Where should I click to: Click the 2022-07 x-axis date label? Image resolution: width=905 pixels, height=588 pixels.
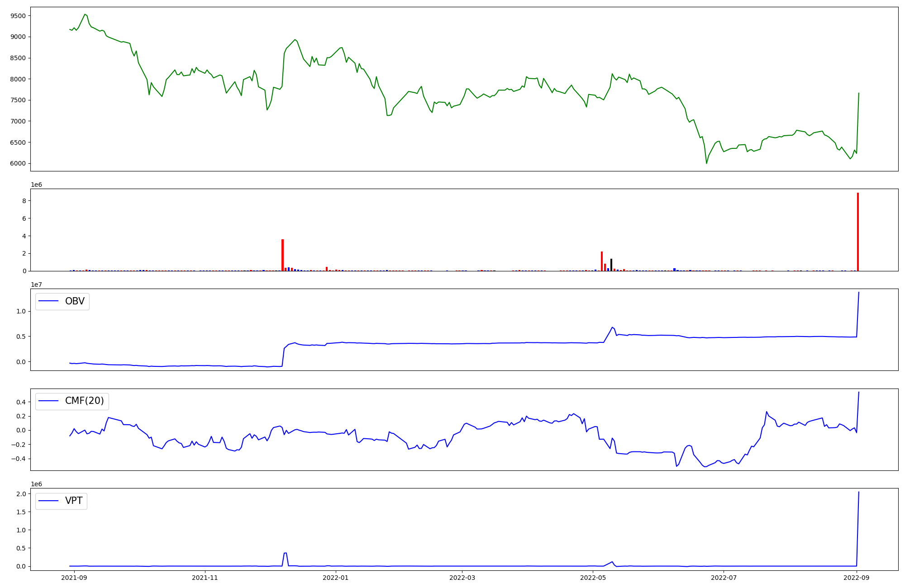(724, 578)
